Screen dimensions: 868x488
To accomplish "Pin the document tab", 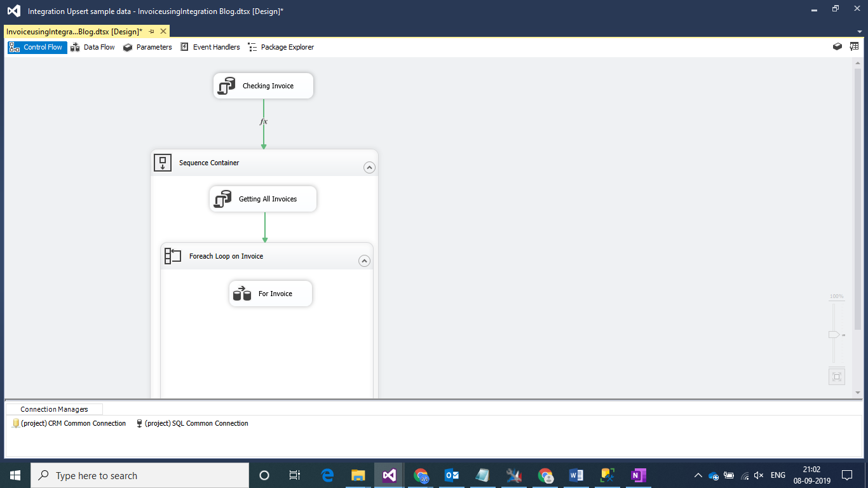I will point(152,31).
